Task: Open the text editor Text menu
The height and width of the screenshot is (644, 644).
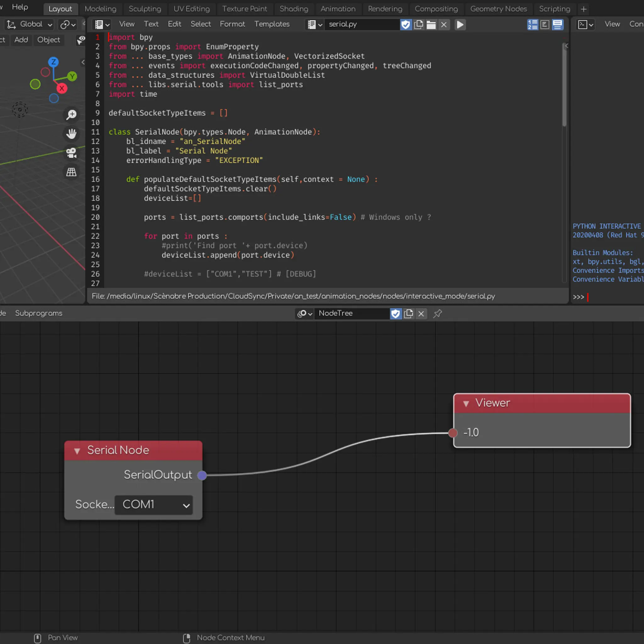Action: pyautogui.click(x=151, y=24)
